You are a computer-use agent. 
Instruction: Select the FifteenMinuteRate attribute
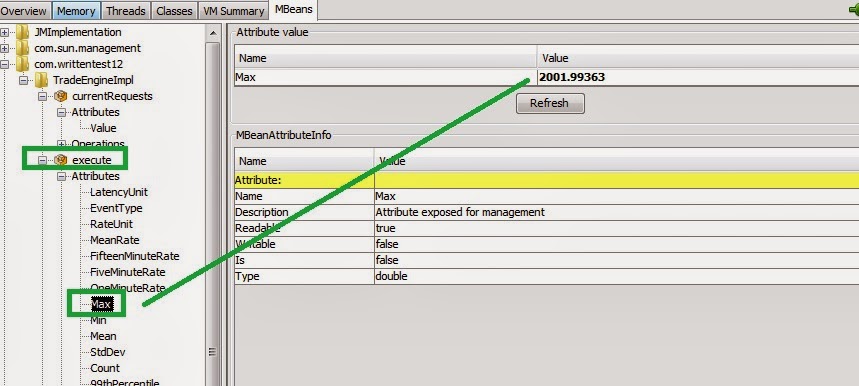coord(135,256)
